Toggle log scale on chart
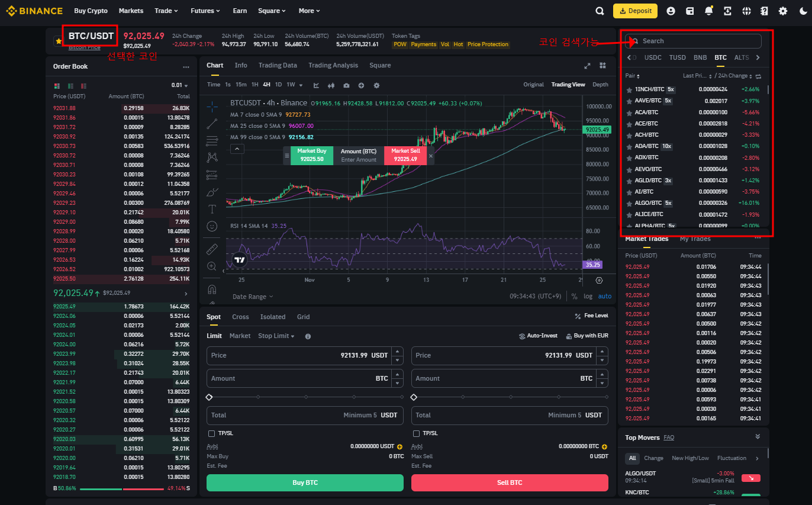 point(588,296)
